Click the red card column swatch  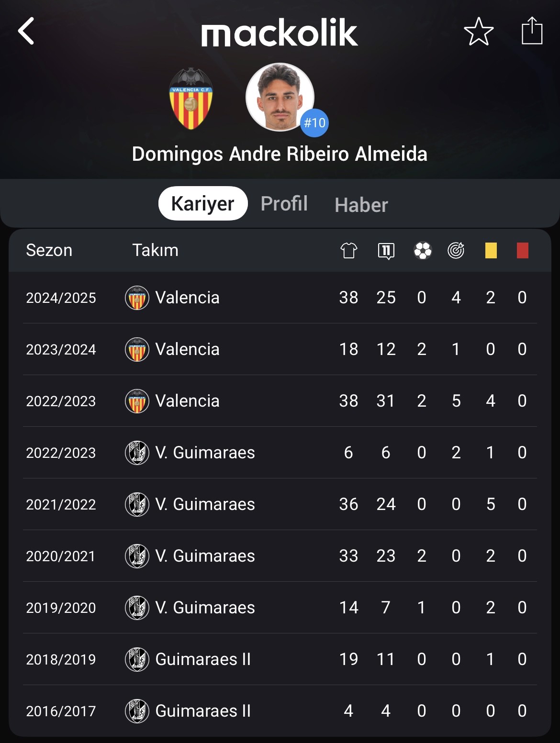click(x=523, y=250)
